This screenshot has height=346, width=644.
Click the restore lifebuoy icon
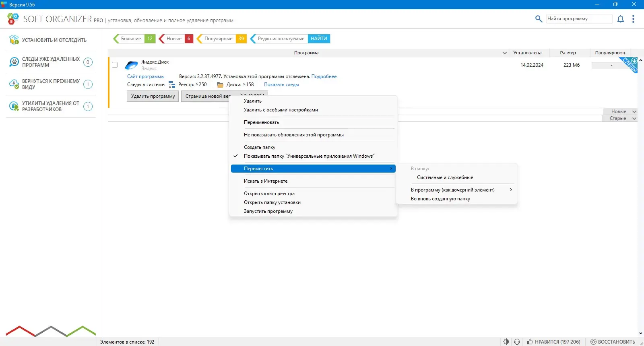click(593, 342)
